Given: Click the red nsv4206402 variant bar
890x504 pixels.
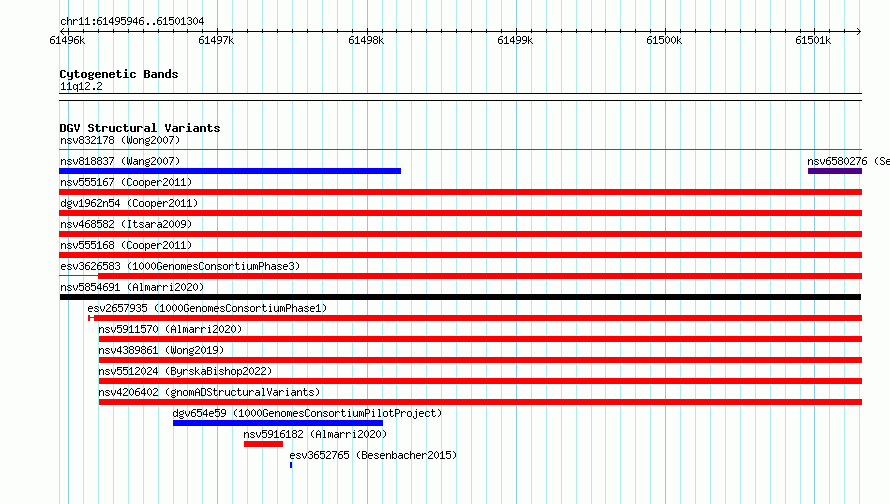Looking at the screenshot, I should pos(480,402).
